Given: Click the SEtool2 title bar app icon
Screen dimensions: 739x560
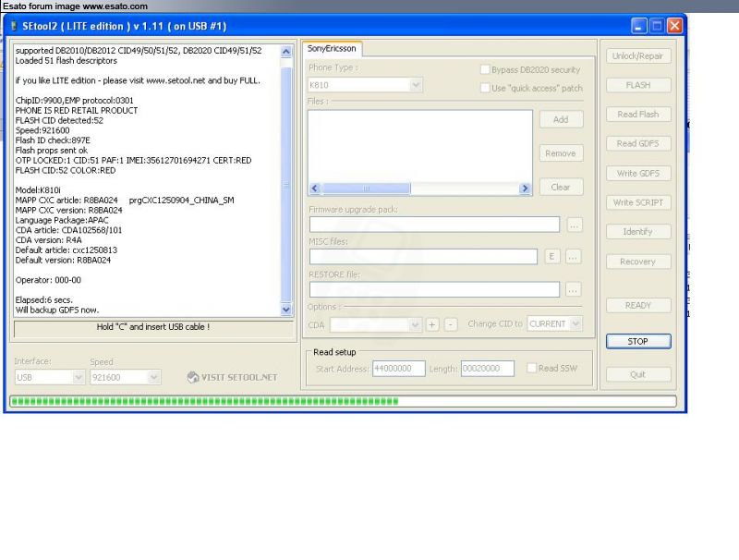Looking at the screenshot, I should tap(14, 26).
